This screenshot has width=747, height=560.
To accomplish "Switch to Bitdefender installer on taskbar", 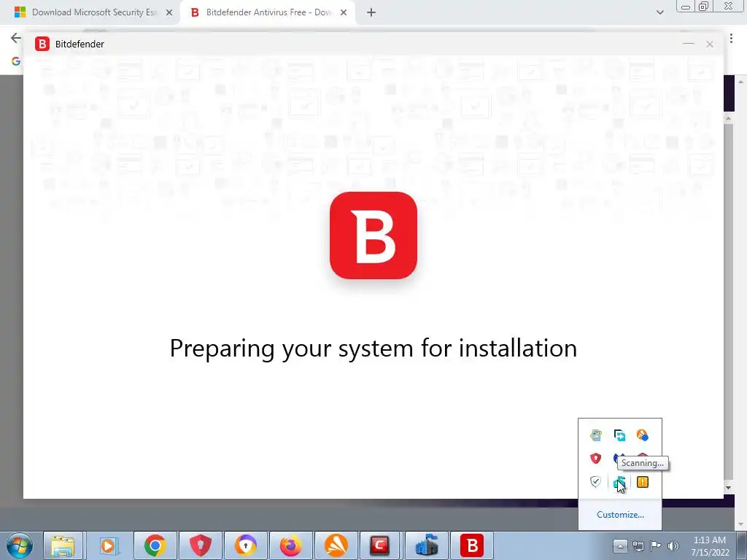I will point(472,545).
